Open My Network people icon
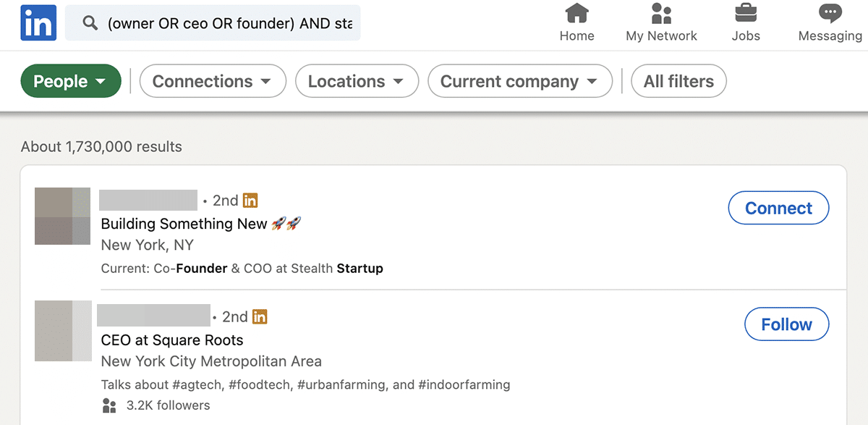Viewport: 868px width, 425px height. pos(661,14)
